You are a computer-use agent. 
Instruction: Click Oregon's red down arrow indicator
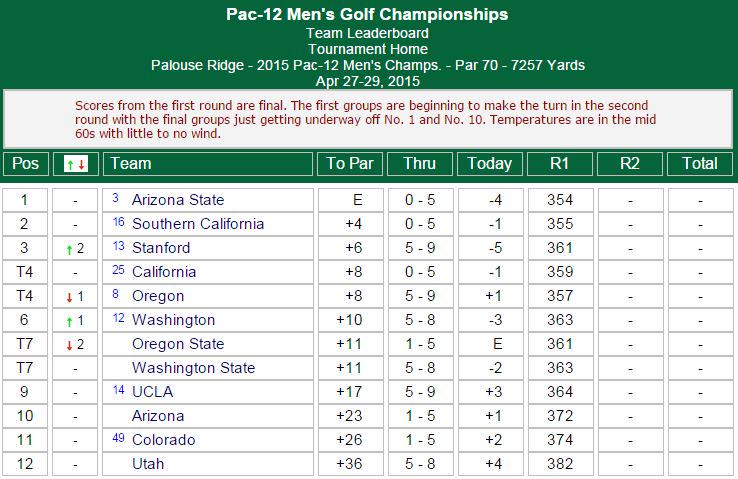[69, 297]
